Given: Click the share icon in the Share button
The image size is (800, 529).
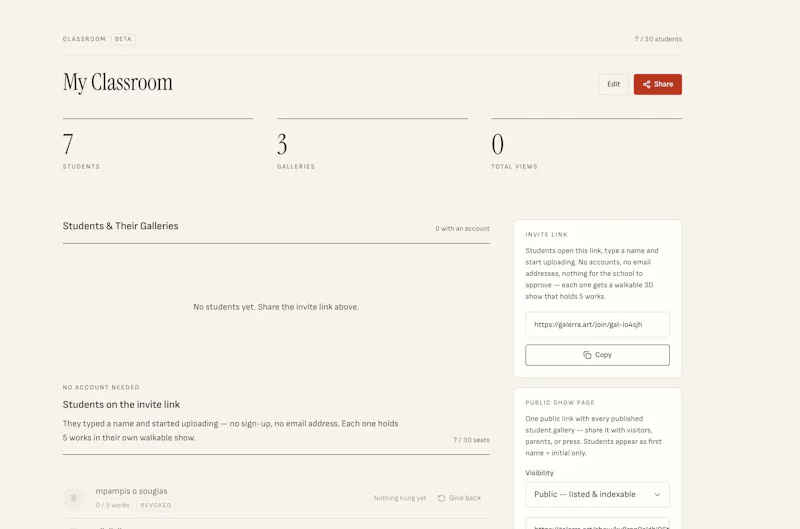Looking at the screenshot, I should (646, 84).
